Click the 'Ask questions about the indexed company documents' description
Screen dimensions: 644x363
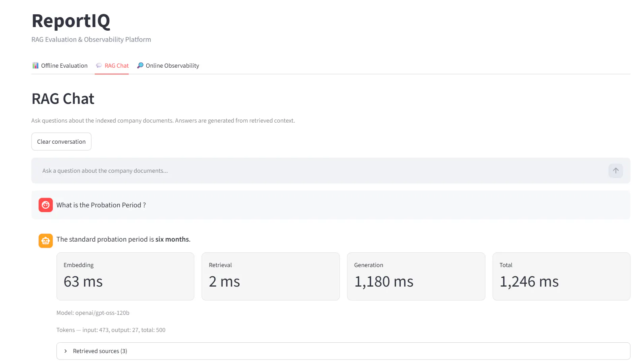163,121
